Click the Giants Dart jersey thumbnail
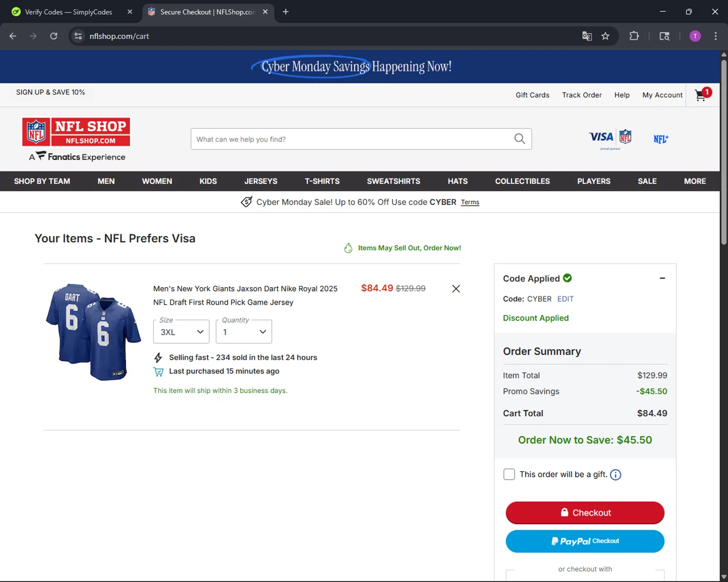Viewport: 728px width, 582px height. [x=93, y=332]
